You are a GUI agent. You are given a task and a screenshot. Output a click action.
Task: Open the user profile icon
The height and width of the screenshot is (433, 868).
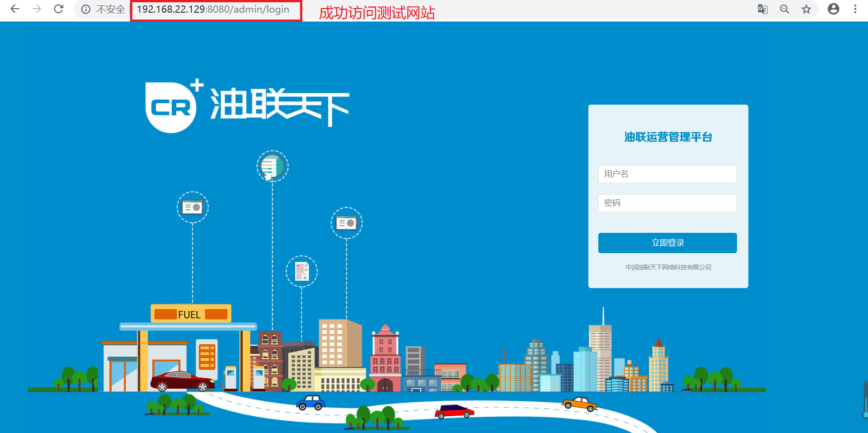(834, 9)
